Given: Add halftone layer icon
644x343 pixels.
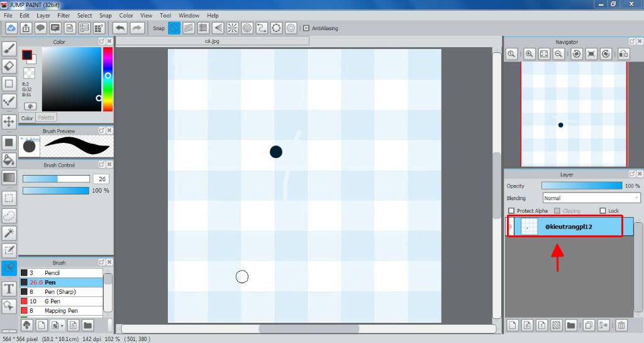Looking at the screenshot, I should tap(556, 325).
